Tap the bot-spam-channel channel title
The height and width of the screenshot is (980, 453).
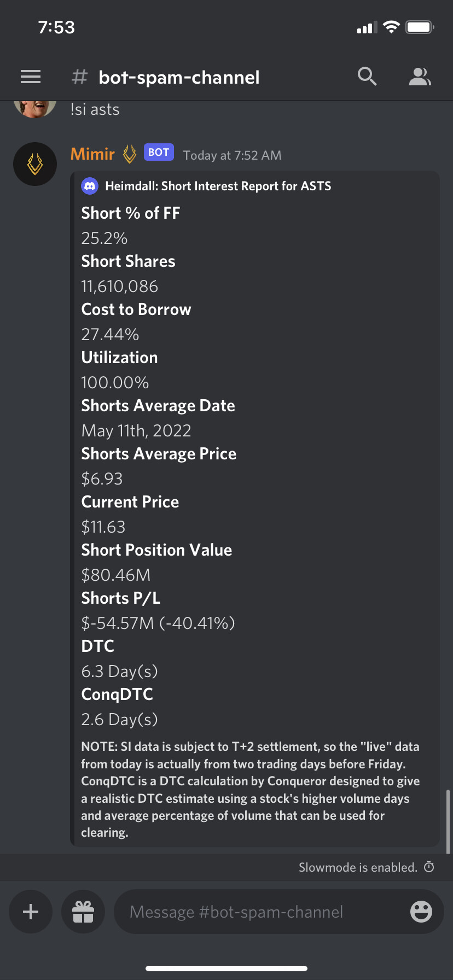tap(179, 77)
